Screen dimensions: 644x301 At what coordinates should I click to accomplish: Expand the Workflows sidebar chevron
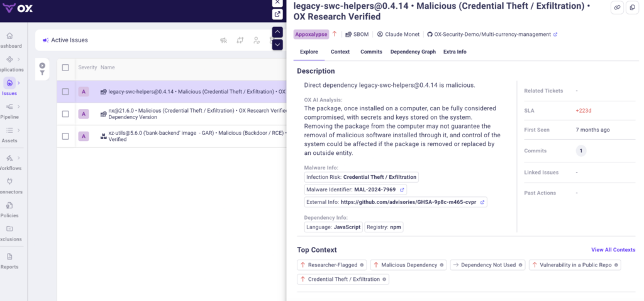point(19,158)
